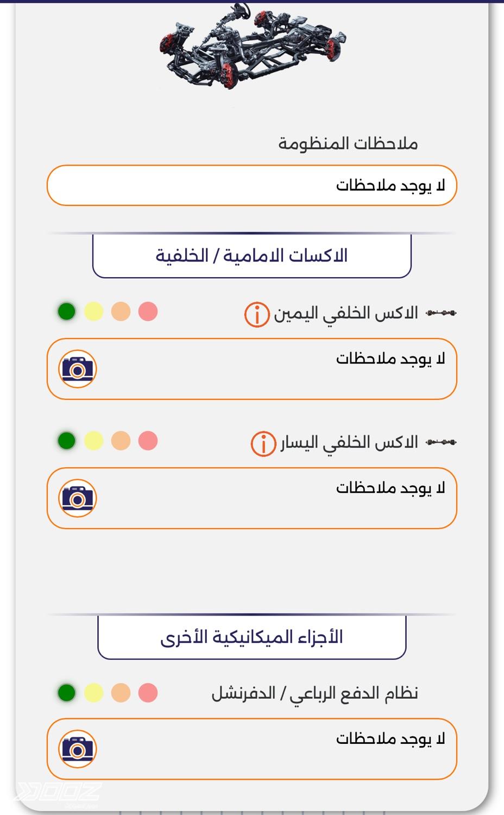Image resolution: width=504 pixels, height=815 pixels.
Task: Choose red status for four-wheel drive system
Action: (148, 693)
